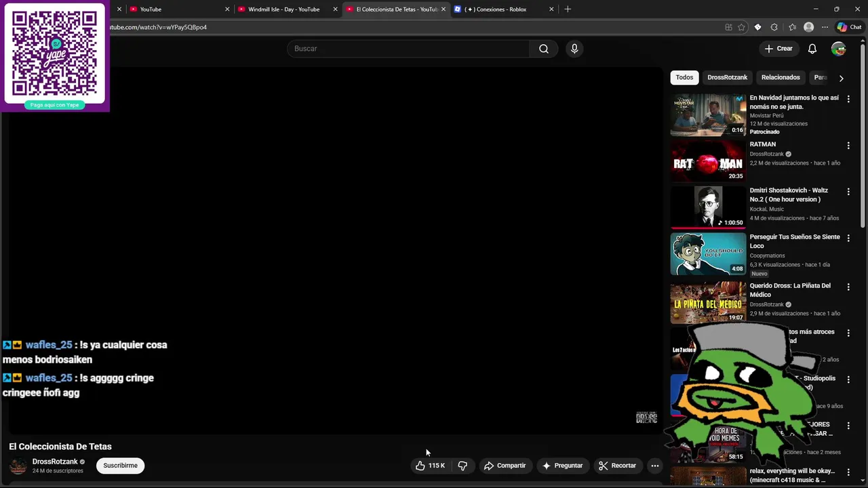The image size is (868, 488).
Task: Open a new browser tab
Action: tap(568, 9)
